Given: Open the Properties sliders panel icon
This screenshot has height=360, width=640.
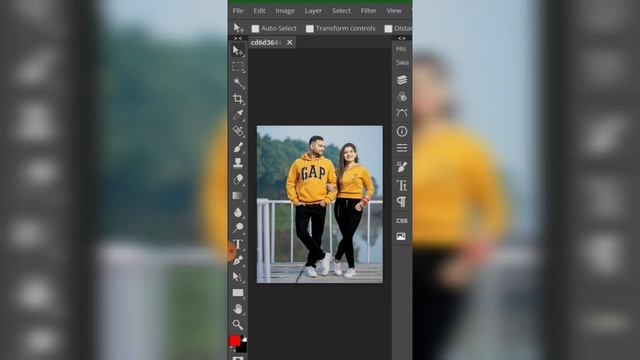Looking at the screenshot, I should [x=402, y=148].
